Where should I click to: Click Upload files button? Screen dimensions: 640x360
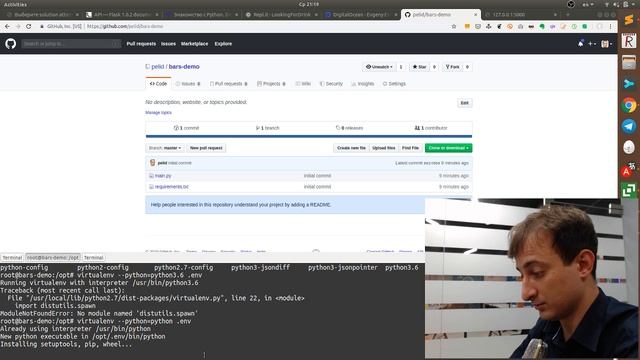384,148
